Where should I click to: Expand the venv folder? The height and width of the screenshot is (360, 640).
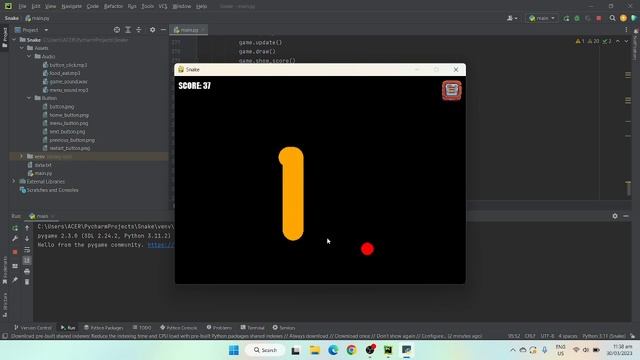pyautogui.click(x=21, y=156)
